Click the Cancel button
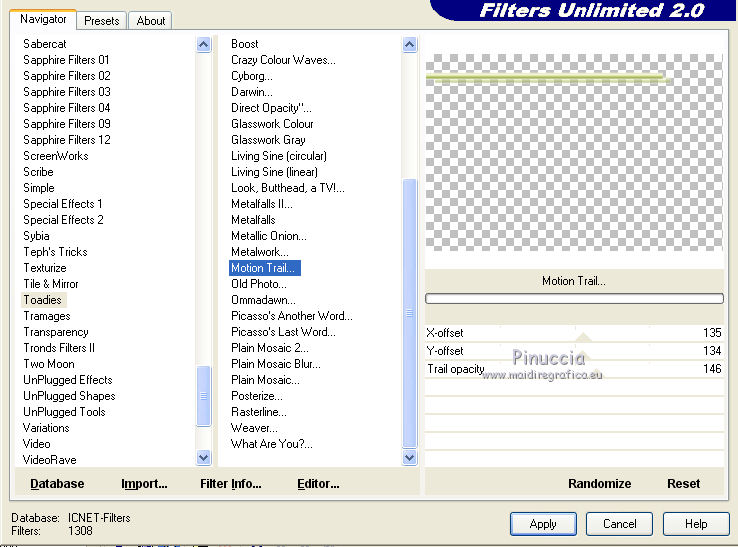The width and height of the screenshot is (738, 547). pos(619,524)
